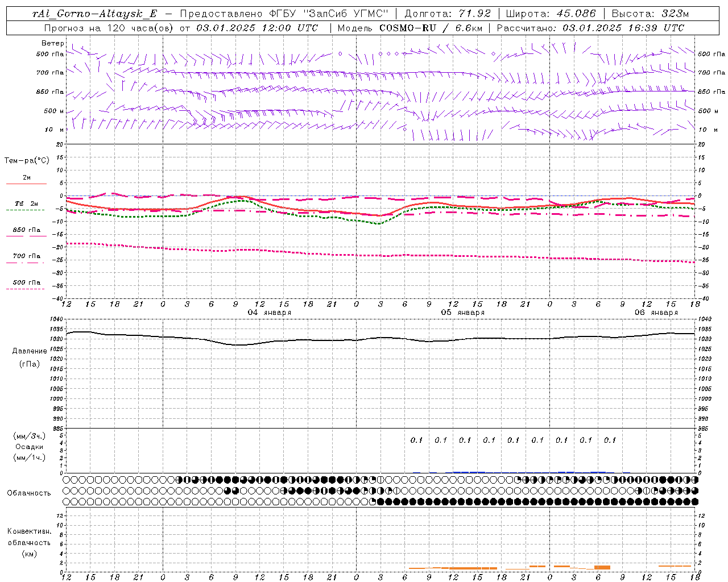Click the Широта: 45.086 value
The height and width of the screenshot is (582, 728).
pyautogui.click(x=551, y=14)
